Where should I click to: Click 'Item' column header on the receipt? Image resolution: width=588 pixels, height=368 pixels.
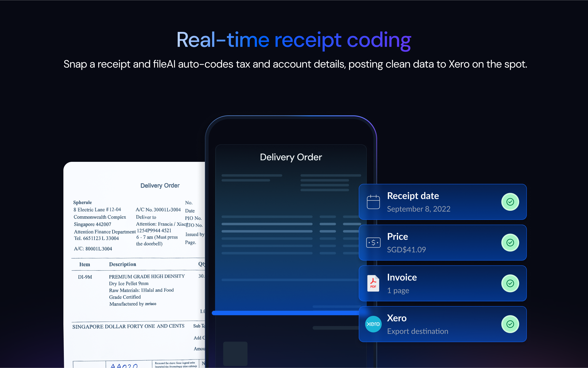click(84, 265)
